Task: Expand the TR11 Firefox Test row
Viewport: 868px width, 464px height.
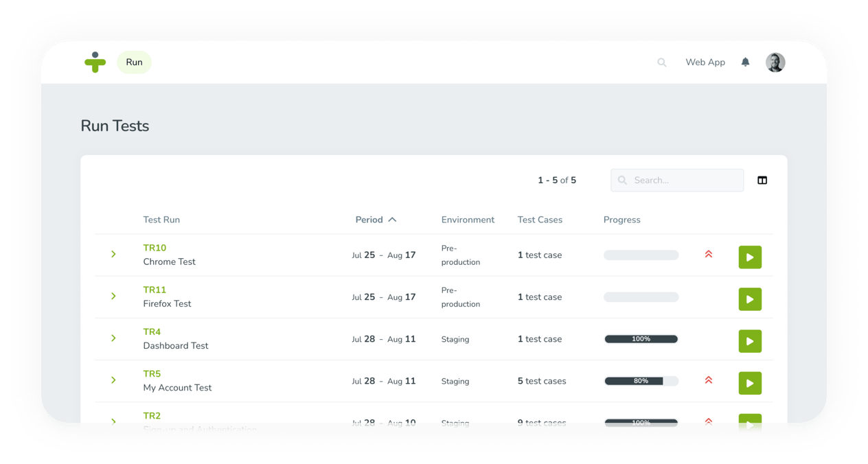Action: tap(113, 297)
